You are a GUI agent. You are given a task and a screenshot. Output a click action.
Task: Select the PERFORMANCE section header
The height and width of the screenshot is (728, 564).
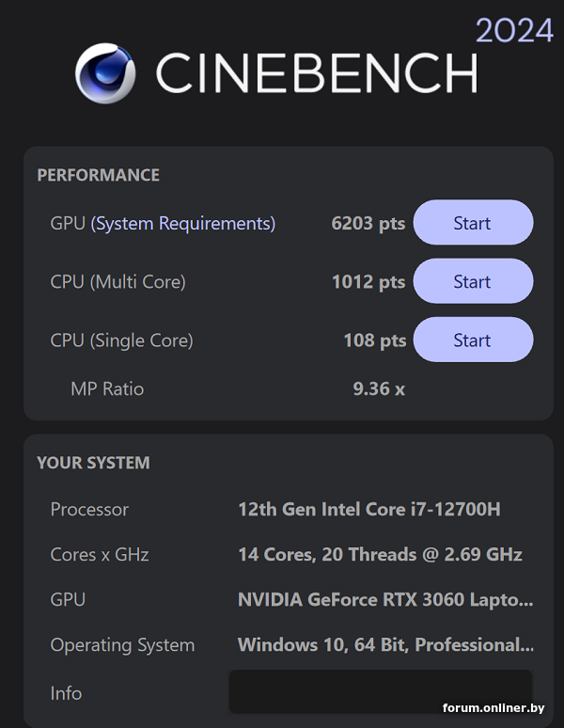[98, 175]
